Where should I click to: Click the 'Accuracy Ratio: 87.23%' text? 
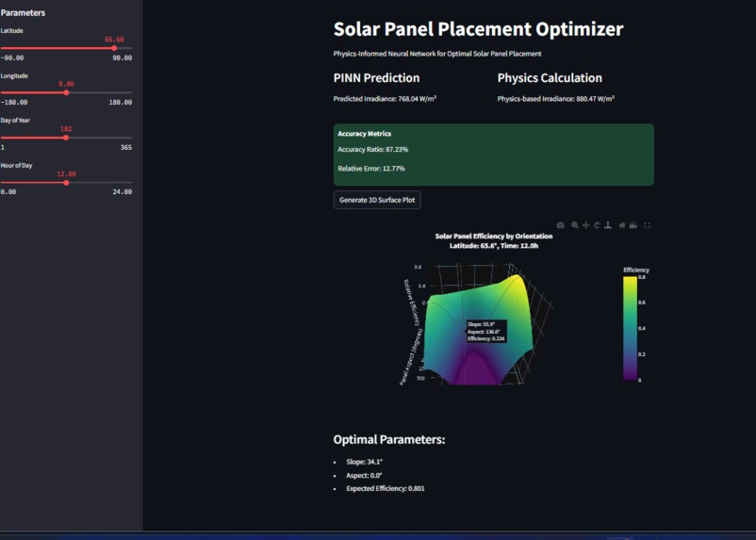[x=372, y=150]
